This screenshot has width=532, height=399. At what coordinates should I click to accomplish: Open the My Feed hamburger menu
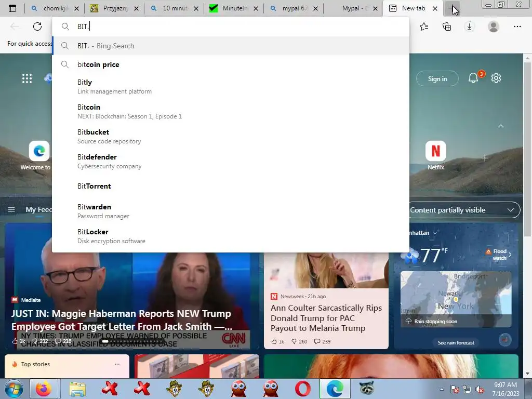(x=11, y=210)
